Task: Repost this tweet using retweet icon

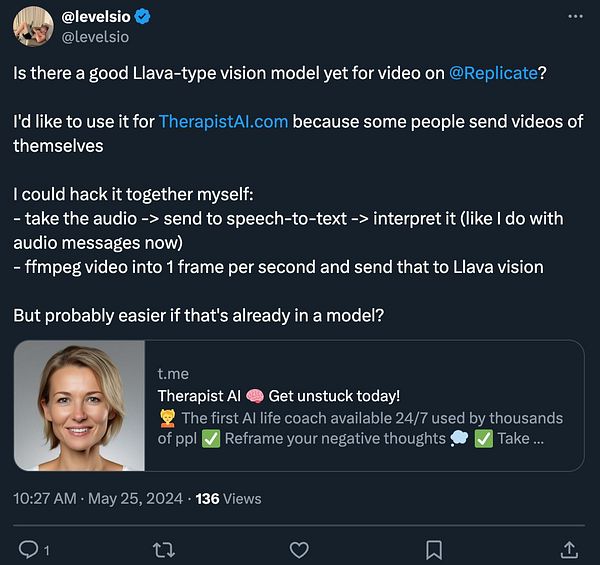Action: [x=164, y=549]
